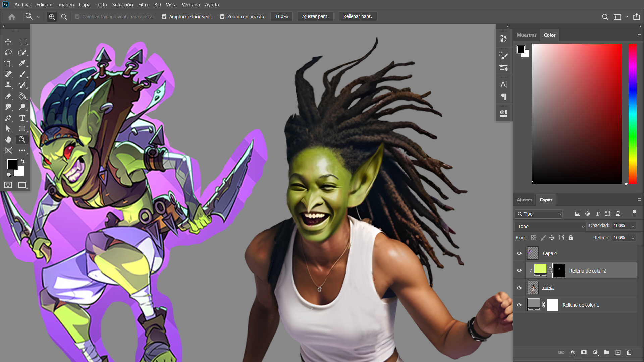Screen dimensions: 644x362
Task: Open the Tono blend mode dropdown
Action: 550,226
